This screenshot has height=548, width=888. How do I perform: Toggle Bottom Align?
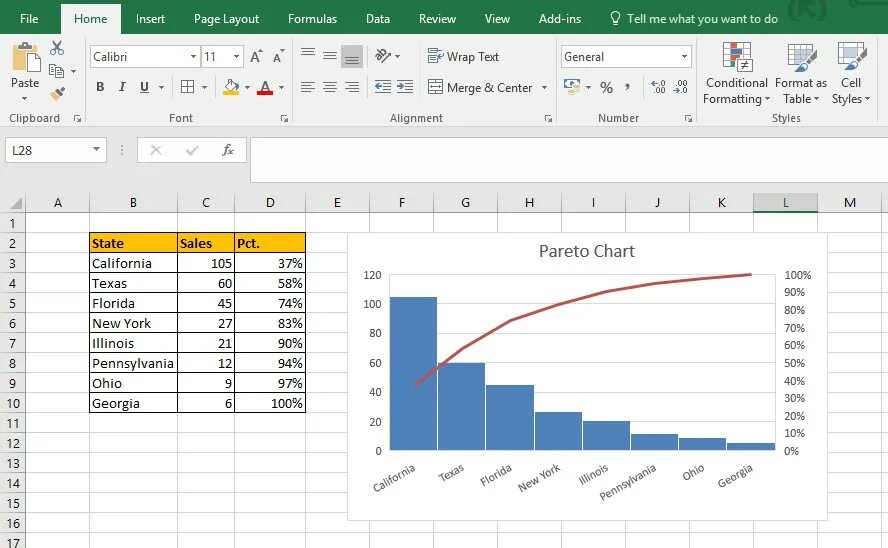352,57
